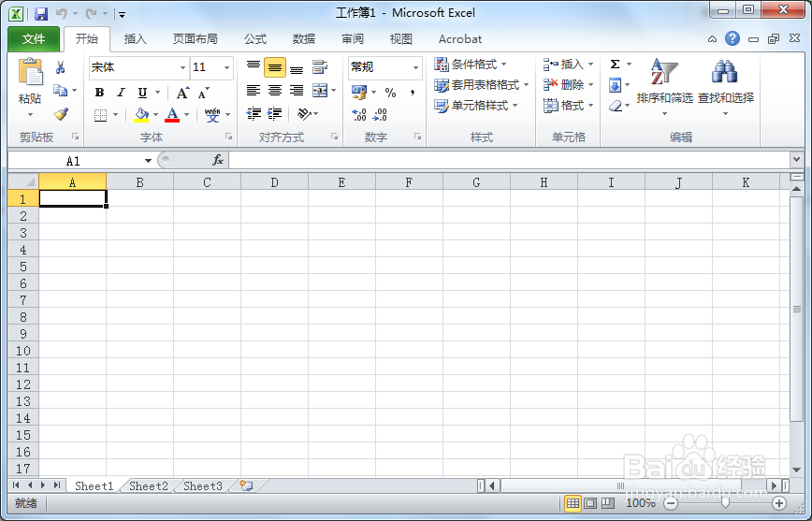The height and width of the screenshot is (521, 812).
Task: Click the Decrease Decimal icon
Action: 380,114
